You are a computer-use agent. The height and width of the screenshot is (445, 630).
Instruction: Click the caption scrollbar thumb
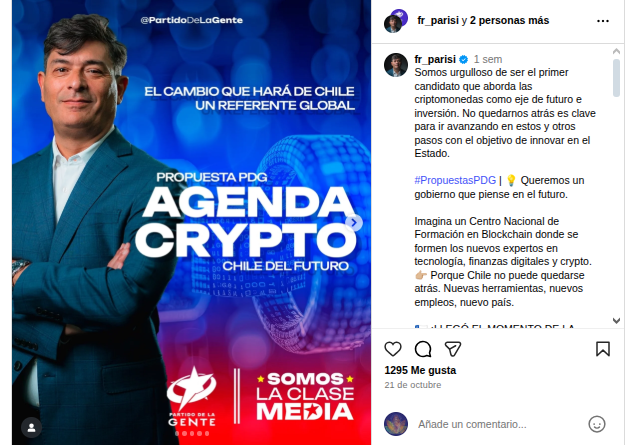[616, 78]
